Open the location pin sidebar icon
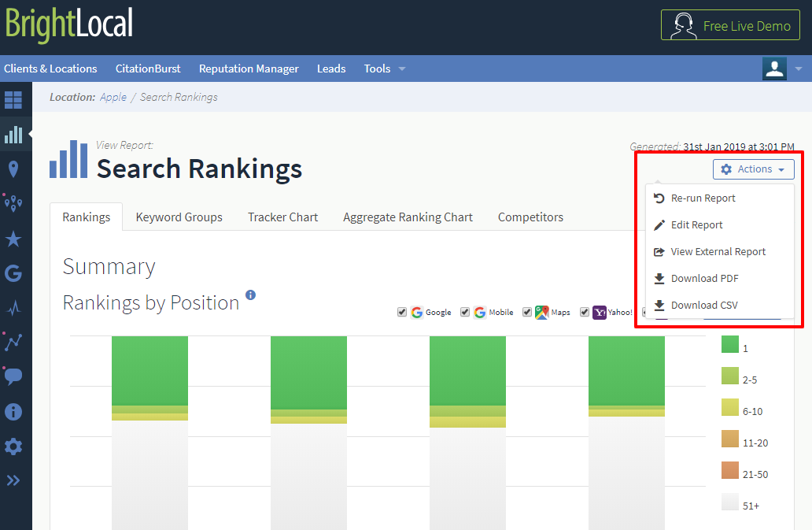The height and width of the screenshot is (530, 812). pos(13,169)
